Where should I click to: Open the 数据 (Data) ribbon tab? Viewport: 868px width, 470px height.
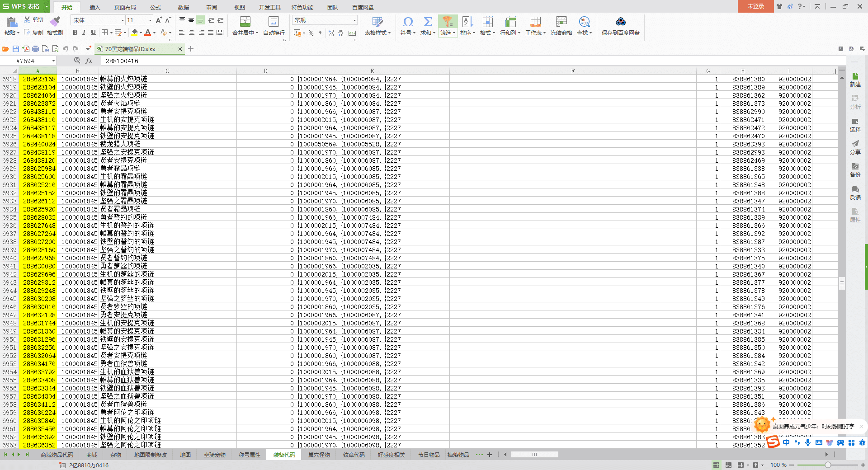184,7
